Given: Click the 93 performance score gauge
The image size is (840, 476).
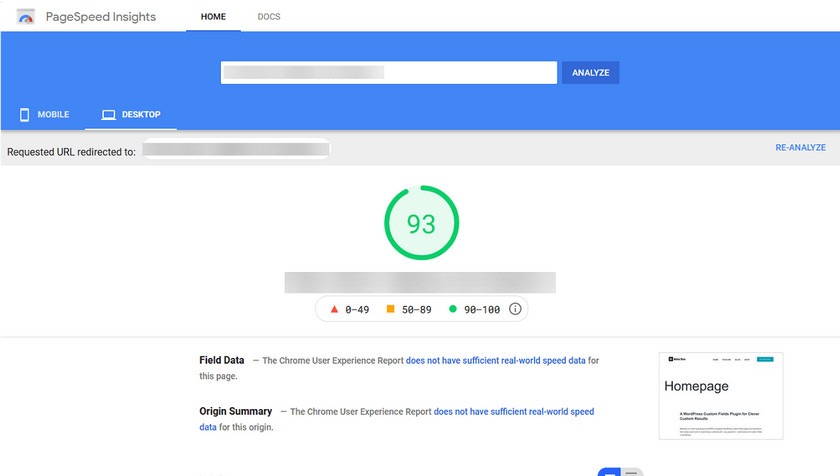Looking at the screenshot, I should coord(421,224).
